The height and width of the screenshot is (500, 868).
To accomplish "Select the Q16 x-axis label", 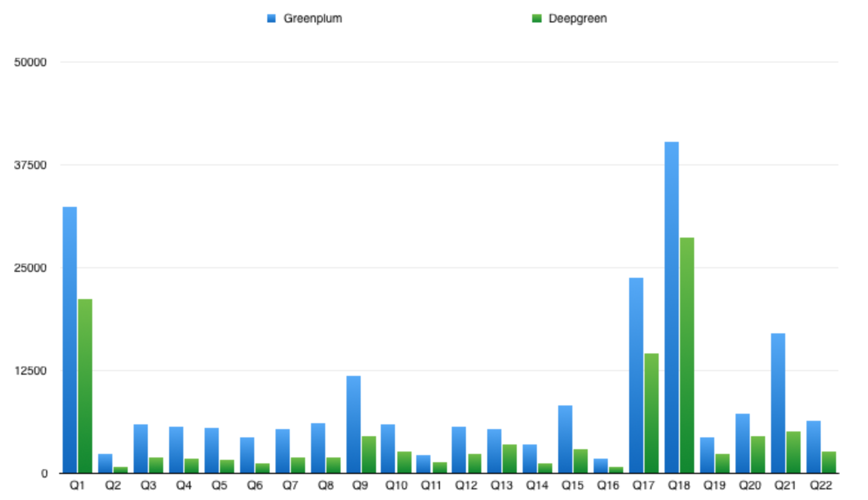I will pyautogui.click(x=608, y=485).
